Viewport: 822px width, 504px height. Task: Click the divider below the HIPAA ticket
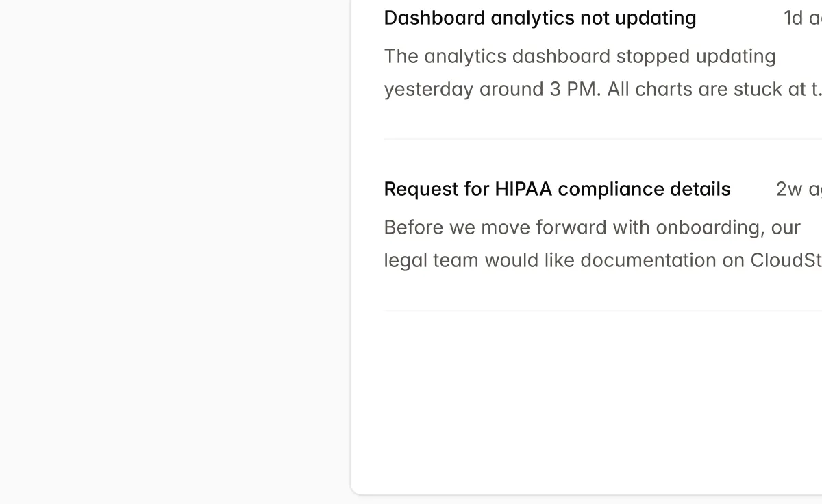603,309
